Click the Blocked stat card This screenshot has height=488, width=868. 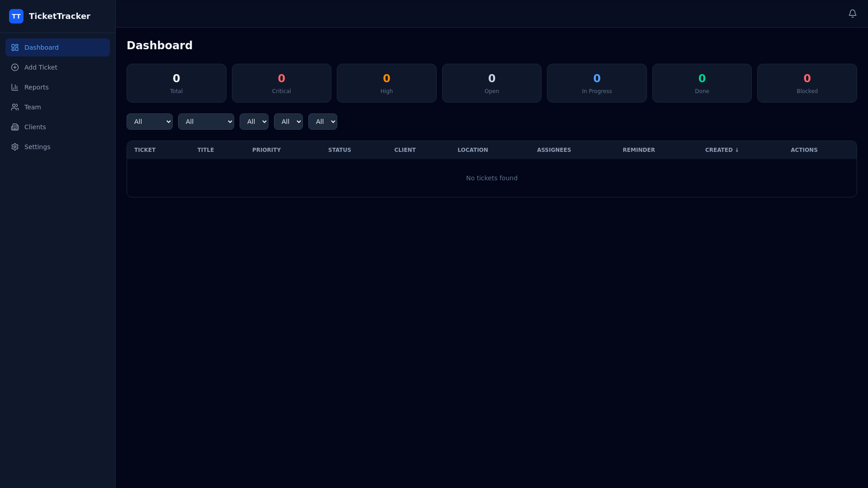tap(807, 83)
